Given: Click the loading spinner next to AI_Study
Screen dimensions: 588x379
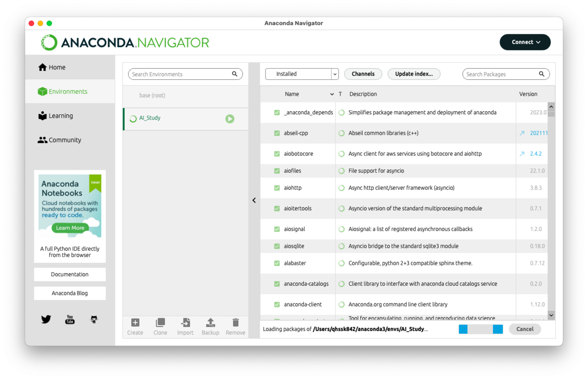Looking at the screenshot, I should pos(133,119).
